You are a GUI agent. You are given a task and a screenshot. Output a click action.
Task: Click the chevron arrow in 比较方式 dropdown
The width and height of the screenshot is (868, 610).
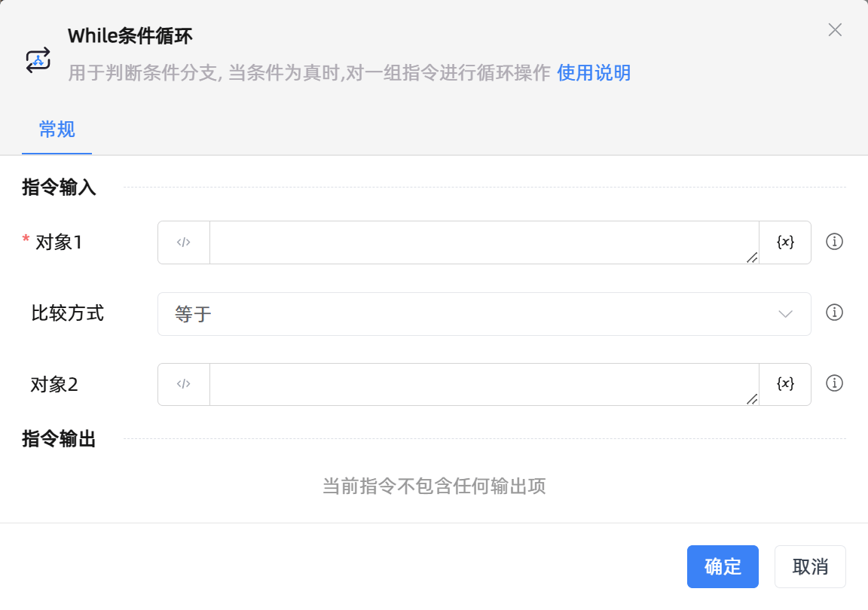click(785, 314)
